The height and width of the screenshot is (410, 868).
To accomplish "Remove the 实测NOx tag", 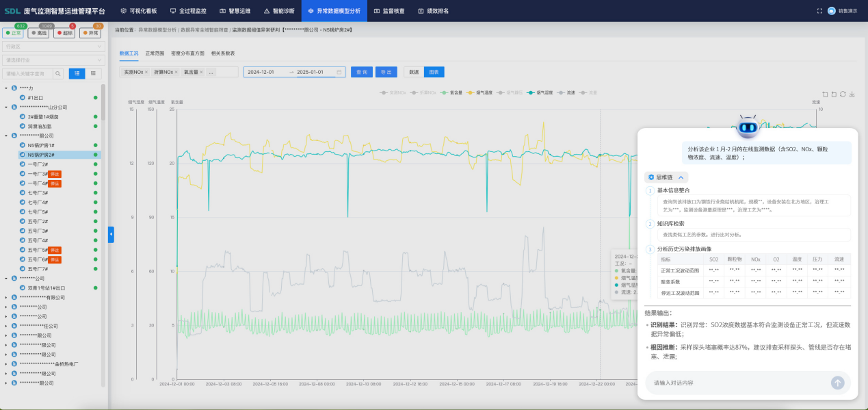I will point(146,72).
